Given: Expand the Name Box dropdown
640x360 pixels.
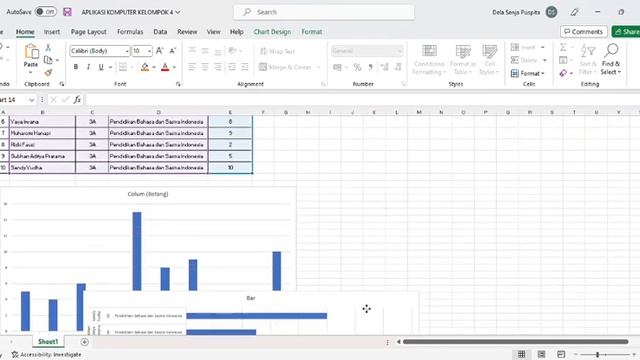Looking at the screenshot, I should click(x=31, y=100).
